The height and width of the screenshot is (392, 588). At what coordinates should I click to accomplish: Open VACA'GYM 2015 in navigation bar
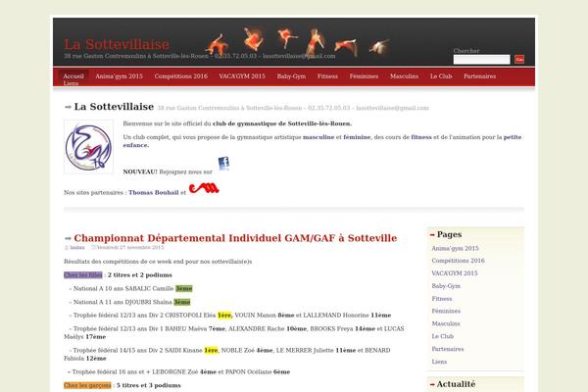tap(242, 76)
